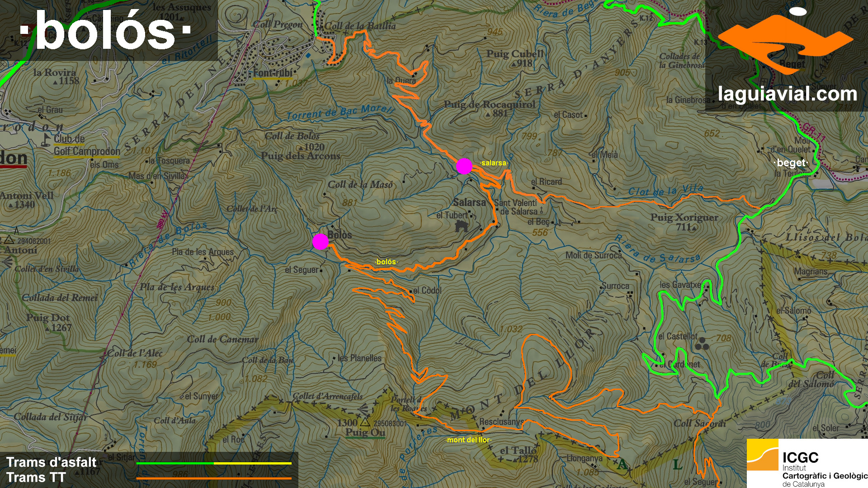Click the magenta waypoint marker near Salarsa

464,166
